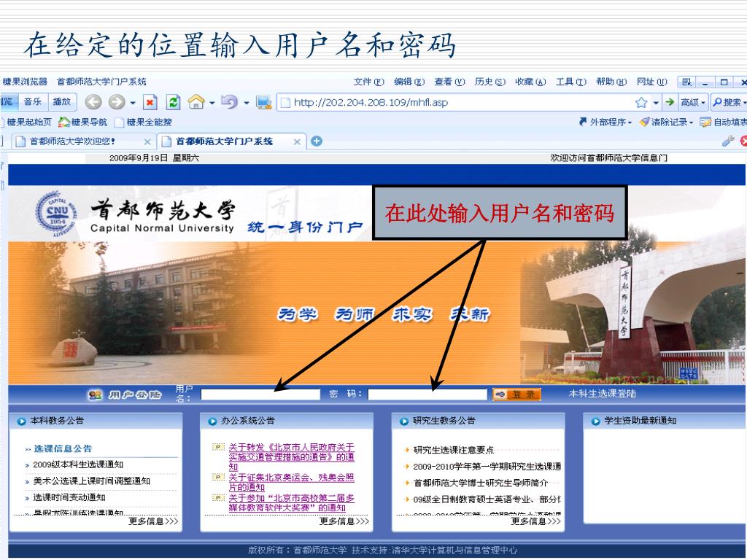This screenshot has height=560, width=747.
Task: Open the 编辑 menu
Action: pyautogui.click(x=409, y=82)
